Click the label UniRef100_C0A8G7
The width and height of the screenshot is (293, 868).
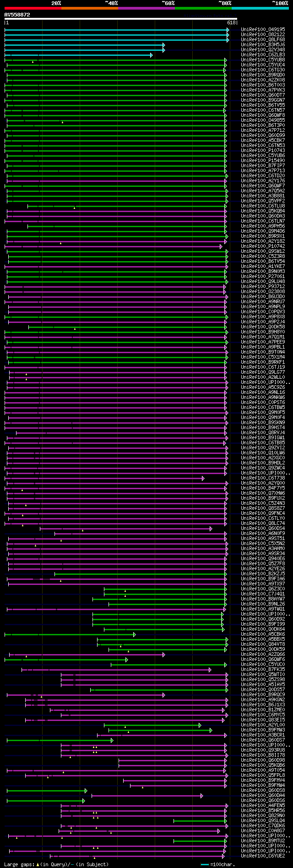coord(263,830)
